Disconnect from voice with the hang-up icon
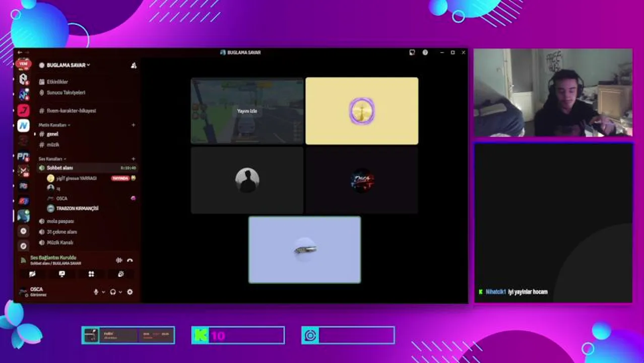The height and width of the screenshot is (363, 644). pyautogui.click(x=130, y=260)
